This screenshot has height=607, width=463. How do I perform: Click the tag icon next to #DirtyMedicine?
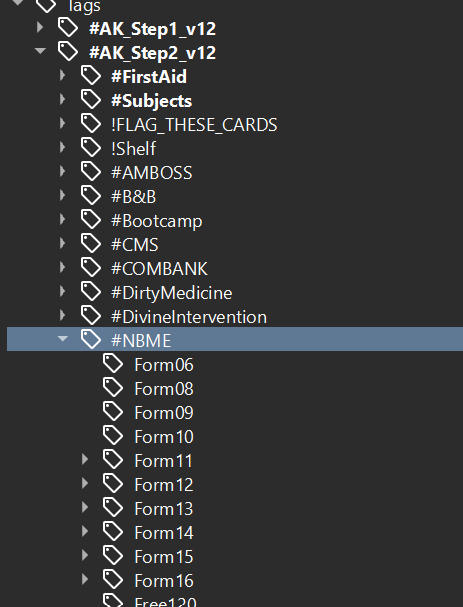pos(91,291)
